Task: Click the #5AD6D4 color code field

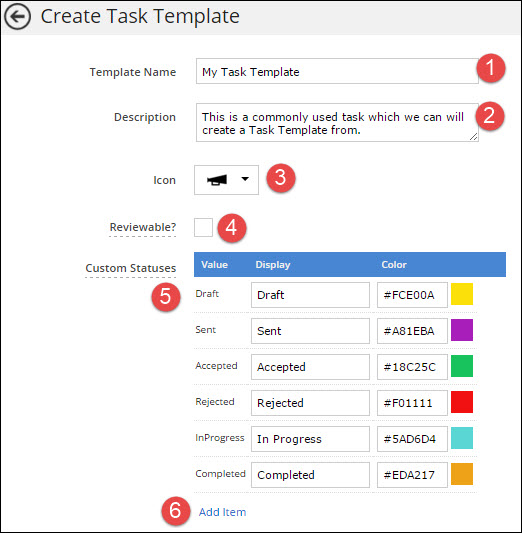Action: [x=412, y=439]
